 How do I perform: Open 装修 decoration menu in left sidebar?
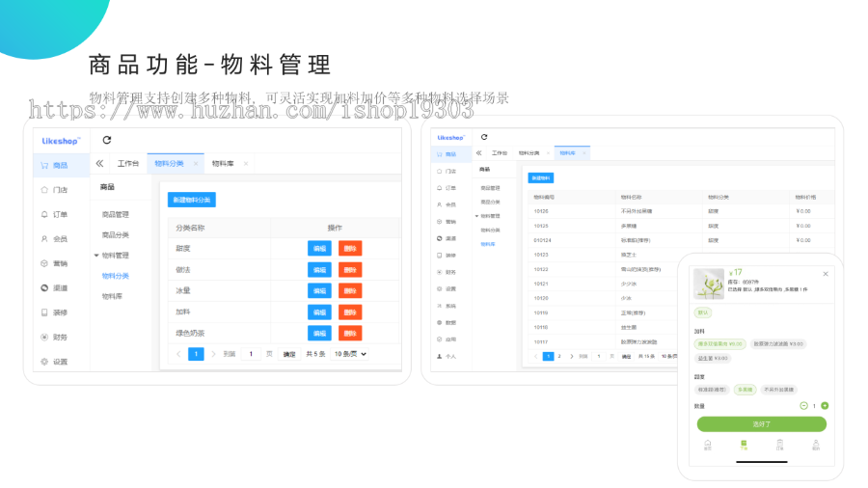pyautogui.click(x=54, y=312)
